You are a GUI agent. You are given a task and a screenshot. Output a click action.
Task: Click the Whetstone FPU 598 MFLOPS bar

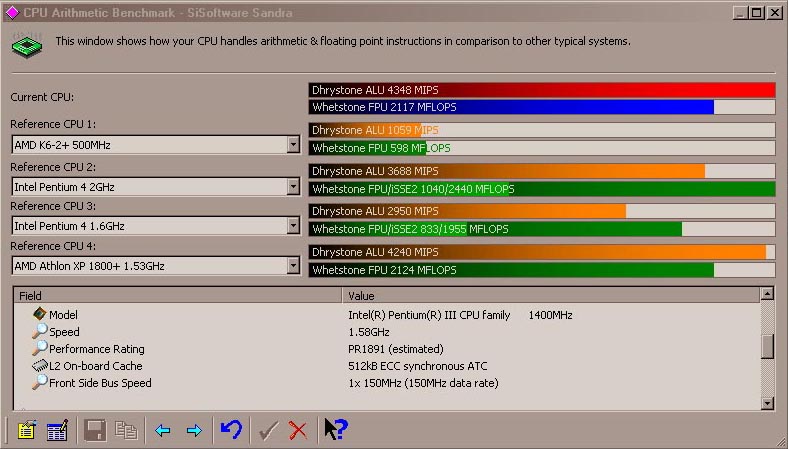click(542, 148)
